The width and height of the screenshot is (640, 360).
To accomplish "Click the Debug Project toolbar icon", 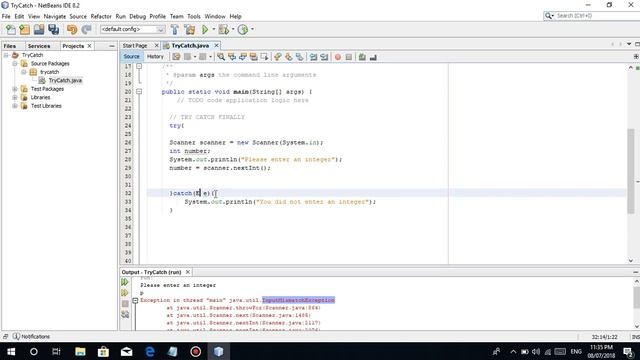I will point(224,29).
